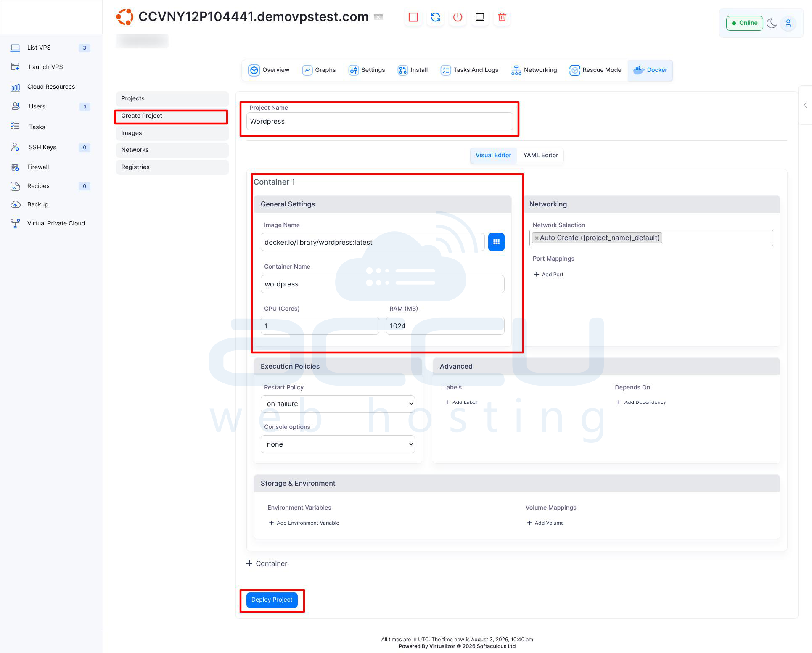Click the List VPS monitor icon
812x653 pixels.
[x=15, y=48]
